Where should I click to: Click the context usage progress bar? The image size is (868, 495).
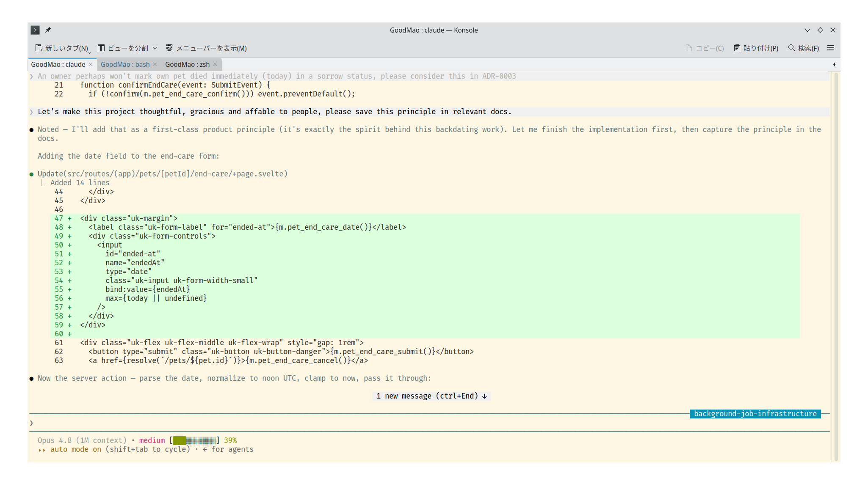pyautogui.click(x=194, y=440)
